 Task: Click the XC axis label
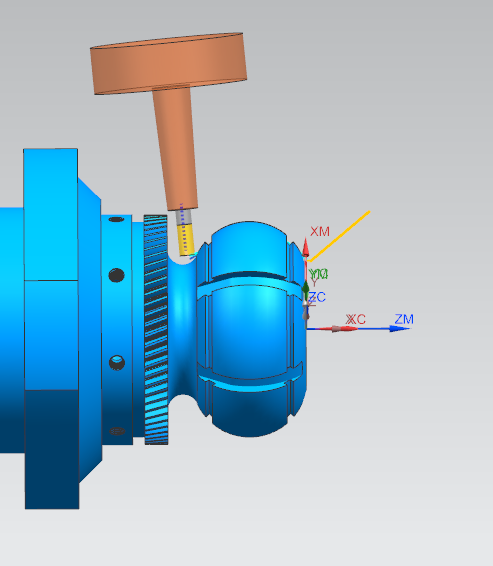[356, 319]
